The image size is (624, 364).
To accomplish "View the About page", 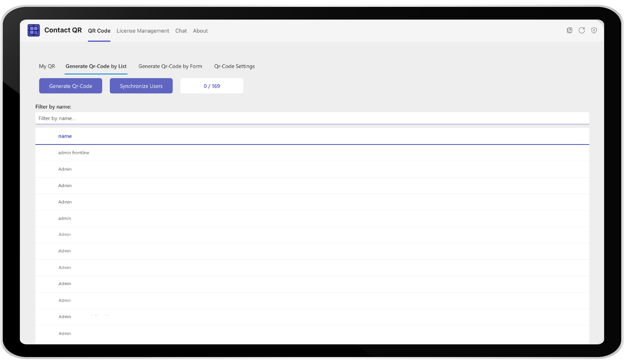I will [x=200, y=31].
